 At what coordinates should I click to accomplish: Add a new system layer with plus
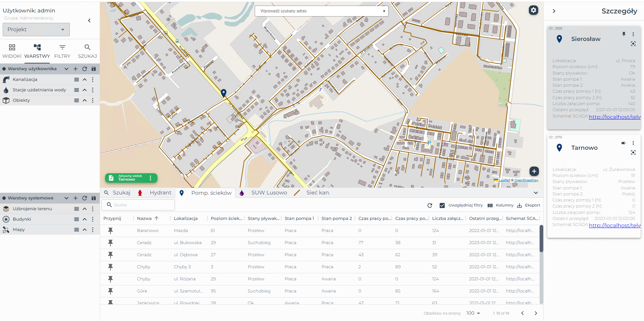point(76,198)
